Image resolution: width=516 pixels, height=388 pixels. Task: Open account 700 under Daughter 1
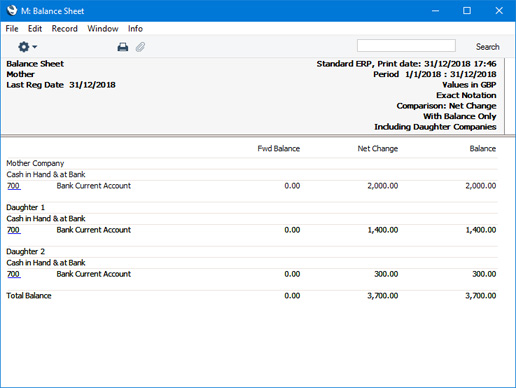click(x=14, y=230)
